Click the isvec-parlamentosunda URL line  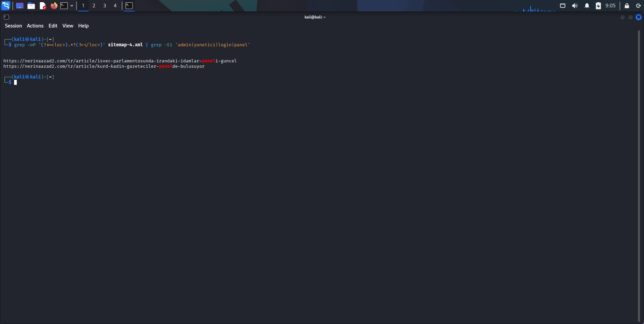click(120, 61)
